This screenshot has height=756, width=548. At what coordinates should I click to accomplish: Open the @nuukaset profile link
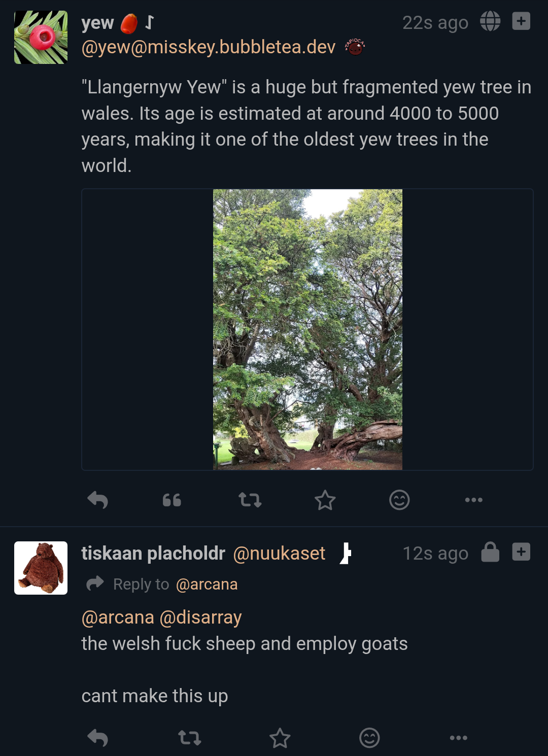[279, 554]
